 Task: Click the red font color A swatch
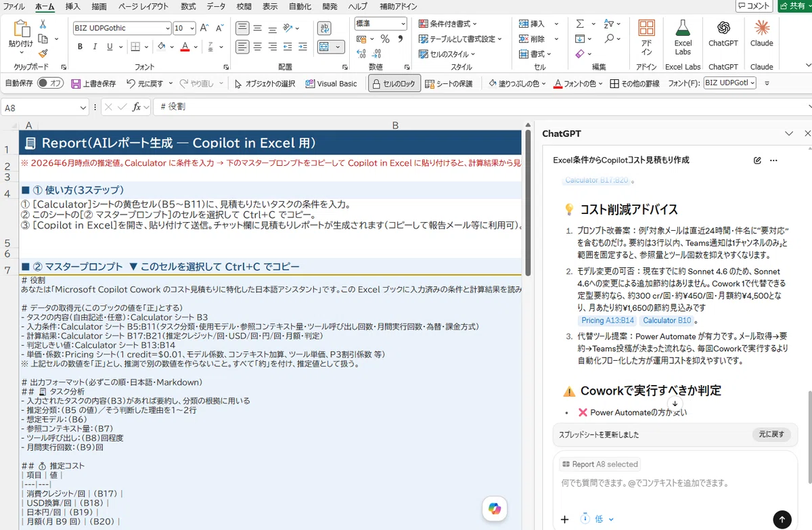(185, 47)
